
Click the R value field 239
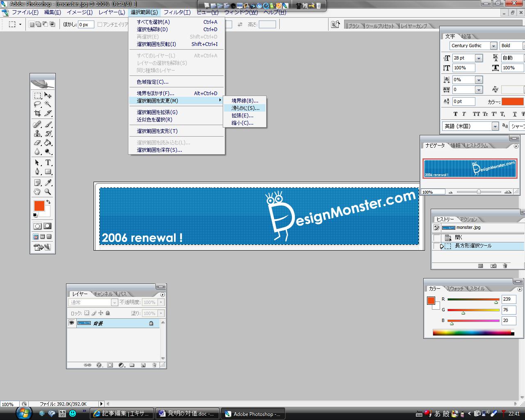509,299
